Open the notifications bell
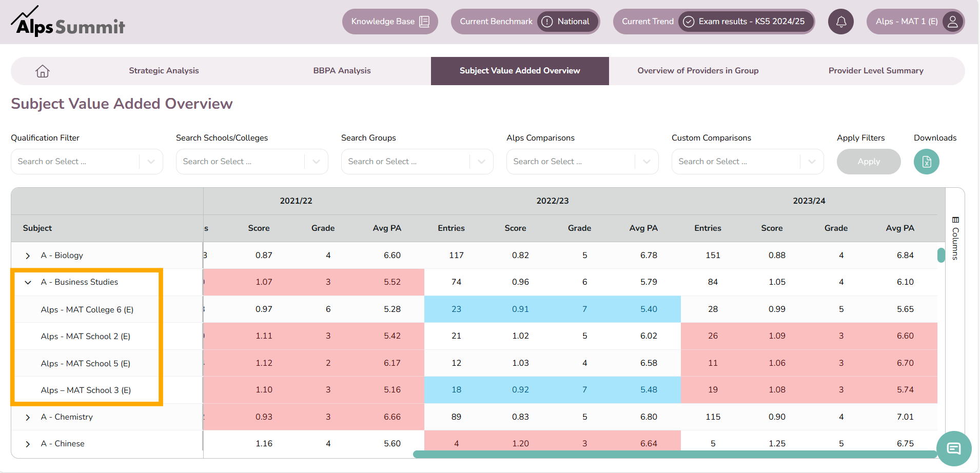The image size is (980, 473). (841, 22)
